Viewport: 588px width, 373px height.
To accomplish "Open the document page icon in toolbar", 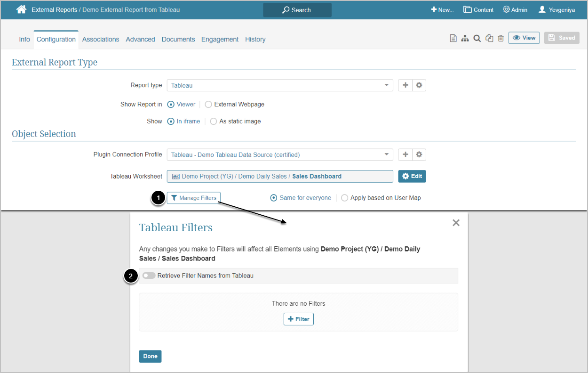I will click(453, 39).
